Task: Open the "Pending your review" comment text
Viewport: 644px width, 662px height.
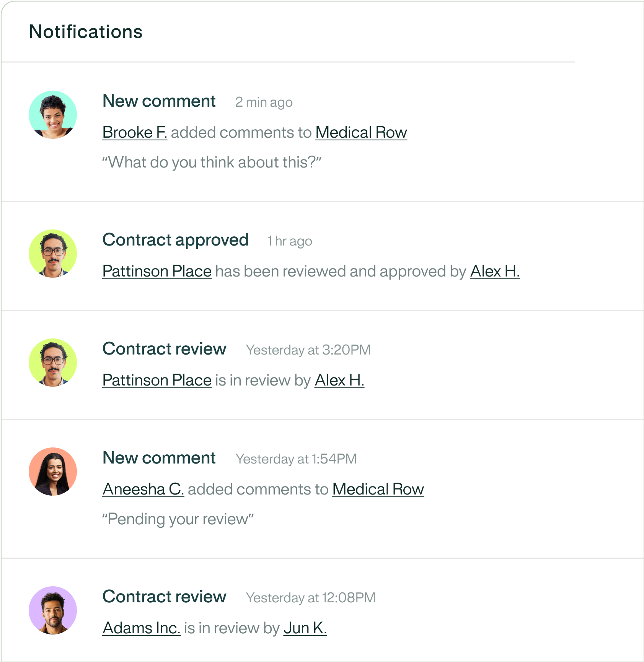Action: point(178,519)
